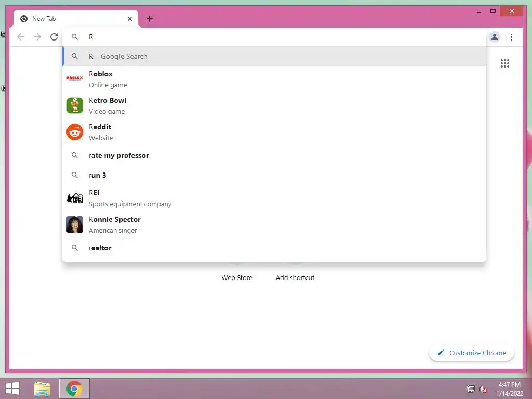This screenshot has width=532, height=399.
Task: Select the Ronnie Spector suggestion
Action: (x=274, y=224)
